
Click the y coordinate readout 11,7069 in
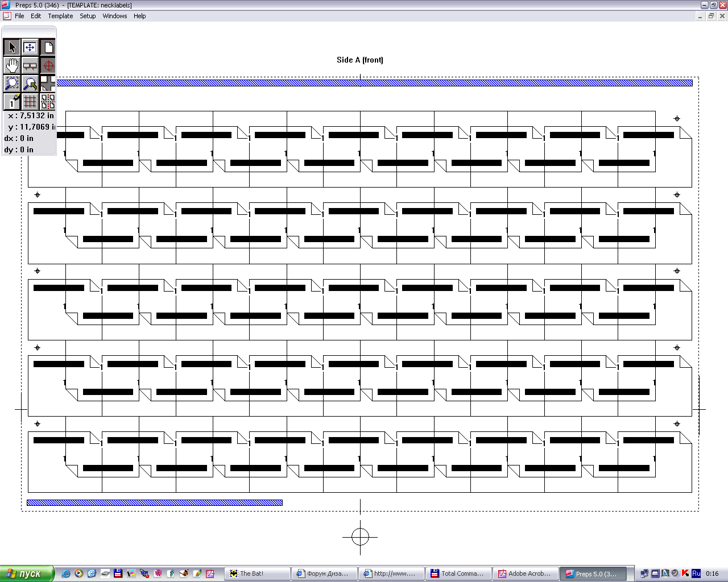click(31, 127)
